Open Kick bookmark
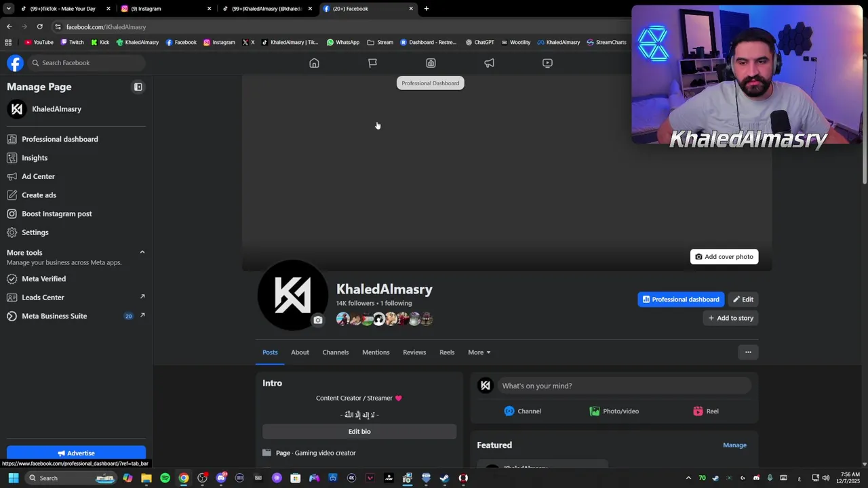Image resolution: width=868 pixels, height=488 pixels. click(x=100, y=42)
